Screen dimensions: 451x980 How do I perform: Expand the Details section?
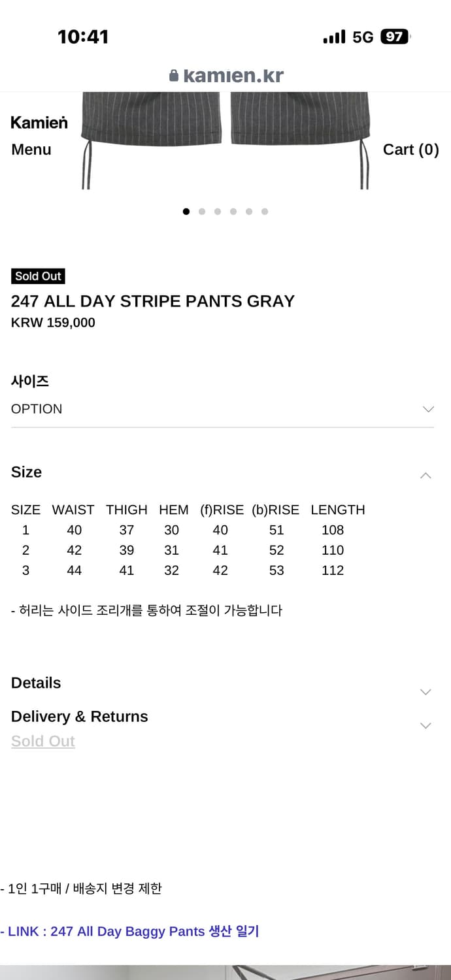click(426, 691)
